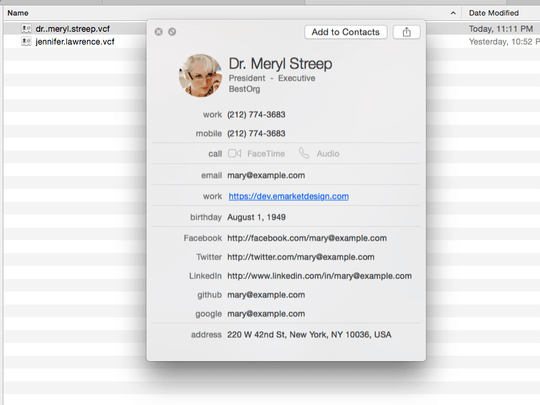Click the work phone number

click(x=256, y=114)
